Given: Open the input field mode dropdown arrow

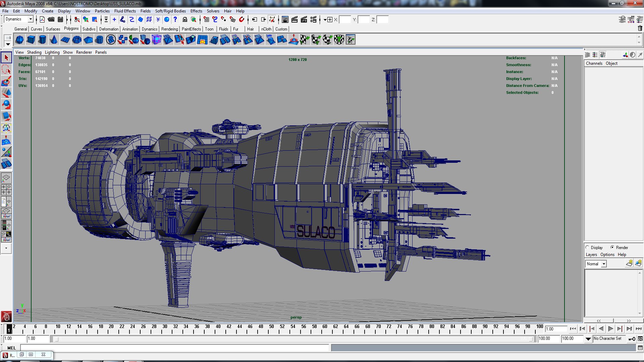Looking at the screenshot, I should 325,20.
